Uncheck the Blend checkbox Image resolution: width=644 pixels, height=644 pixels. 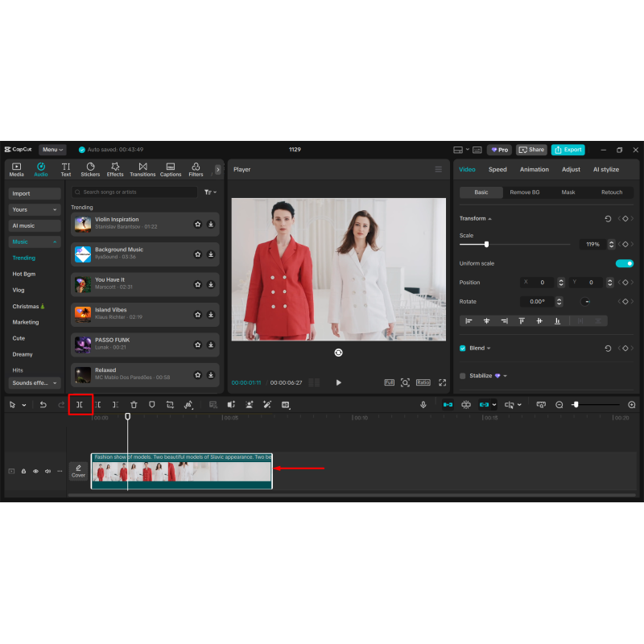[x=462, y=349]
